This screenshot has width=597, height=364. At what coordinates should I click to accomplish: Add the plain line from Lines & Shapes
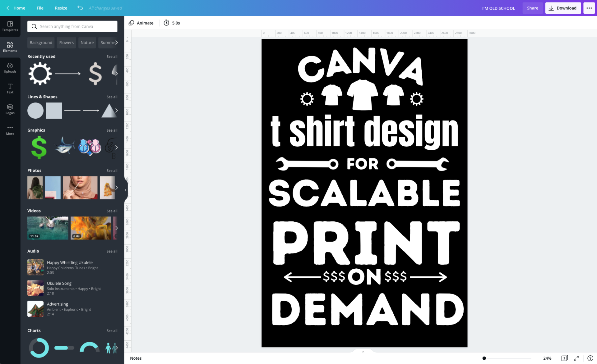pos(72,111)
